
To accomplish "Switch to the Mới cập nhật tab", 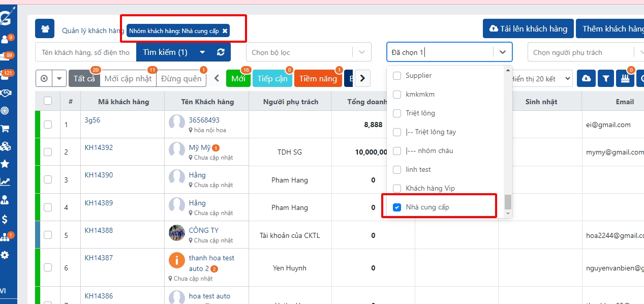I will (x=128, y=79).
